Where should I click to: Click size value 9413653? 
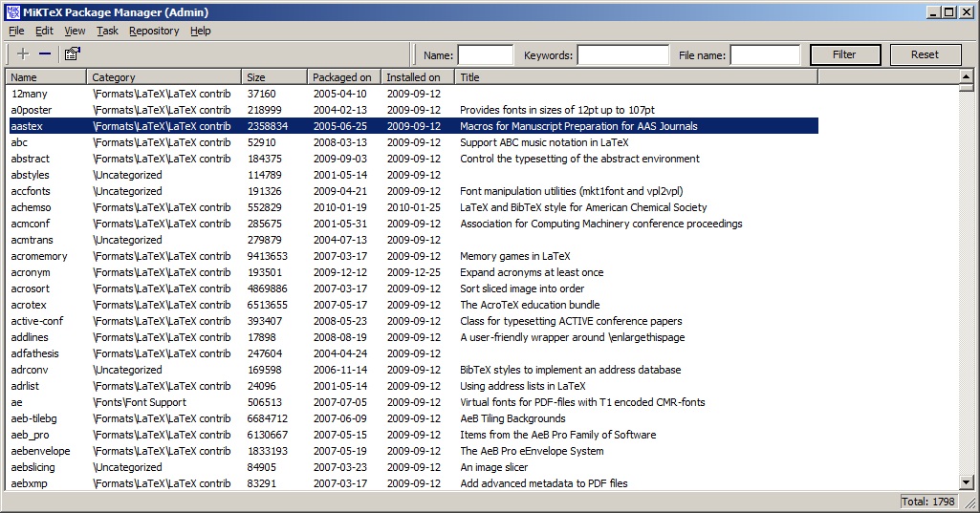tap(268, 256)
